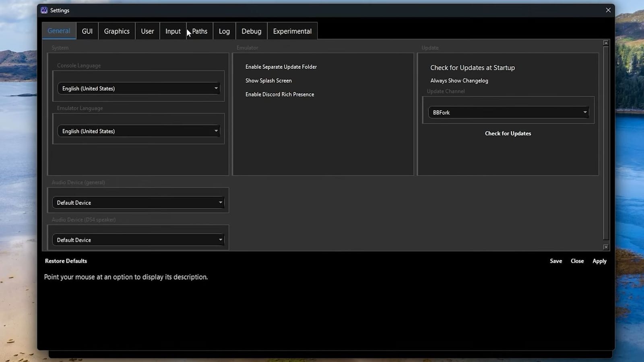Click the settings panel vertical scrollbar
Image resolution: width=644 pixels, height=362 pixels.
coord(606,145)
